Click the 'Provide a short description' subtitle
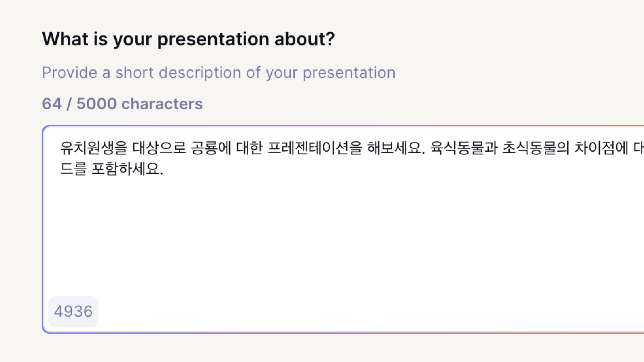Screen dimensions: 644x362 (218, 73)
